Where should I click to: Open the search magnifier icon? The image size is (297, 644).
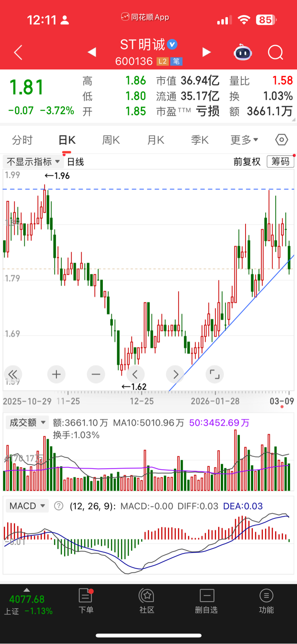click(x=276, y=52)
